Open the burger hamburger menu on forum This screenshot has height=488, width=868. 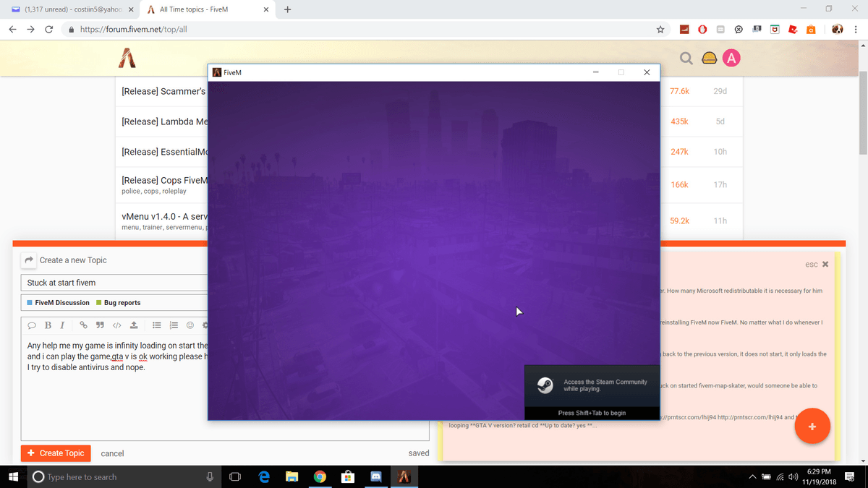709,59
